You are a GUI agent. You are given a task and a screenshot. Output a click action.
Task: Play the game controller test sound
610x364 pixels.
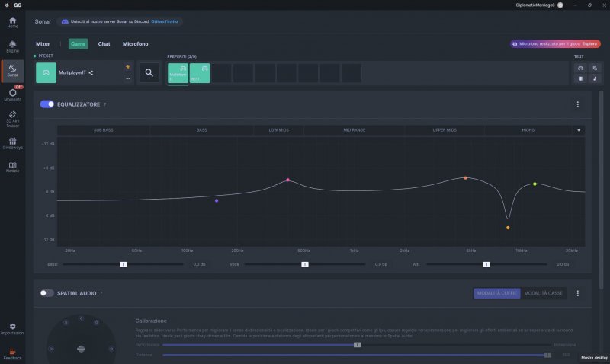(580, 68)
